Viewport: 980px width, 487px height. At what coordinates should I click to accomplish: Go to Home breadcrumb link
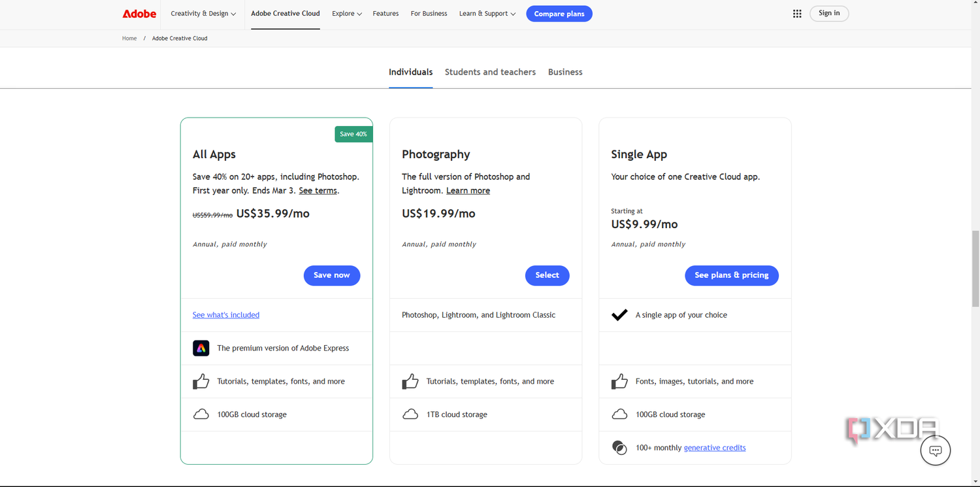[129, 39]
